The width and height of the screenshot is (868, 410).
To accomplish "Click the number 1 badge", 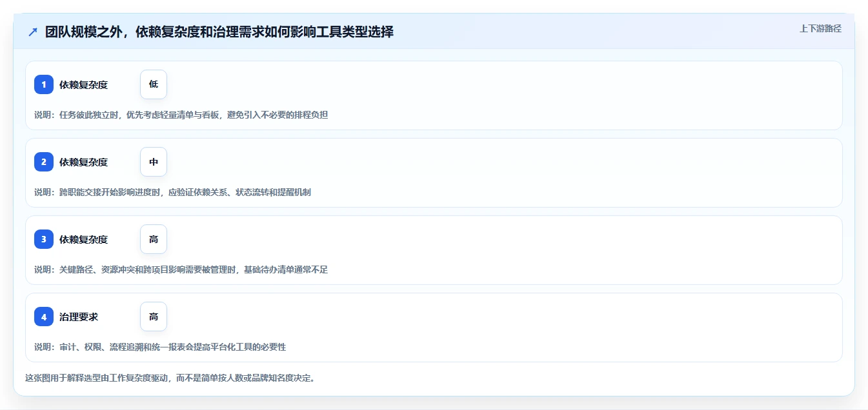I will point(44,84).
